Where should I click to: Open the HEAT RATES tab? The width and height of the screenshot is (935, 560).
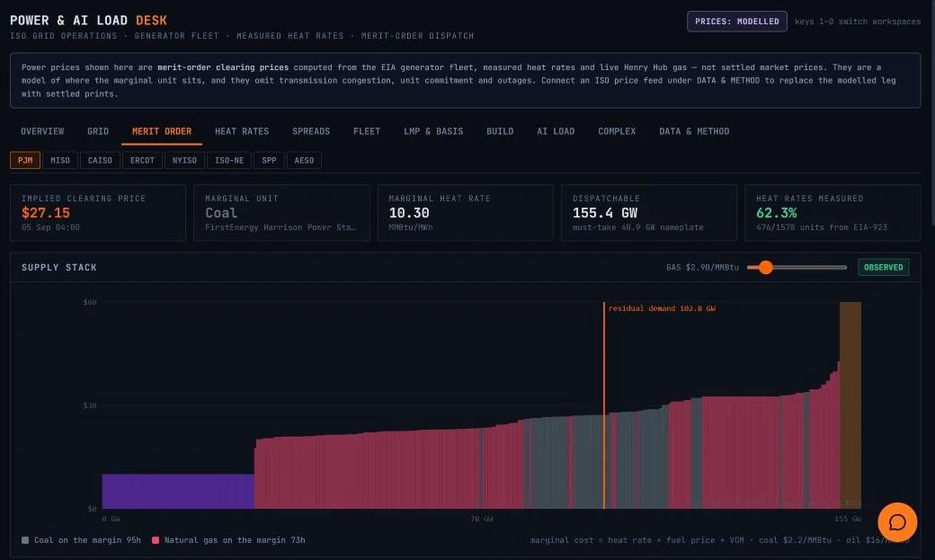(x=242, y=131)
